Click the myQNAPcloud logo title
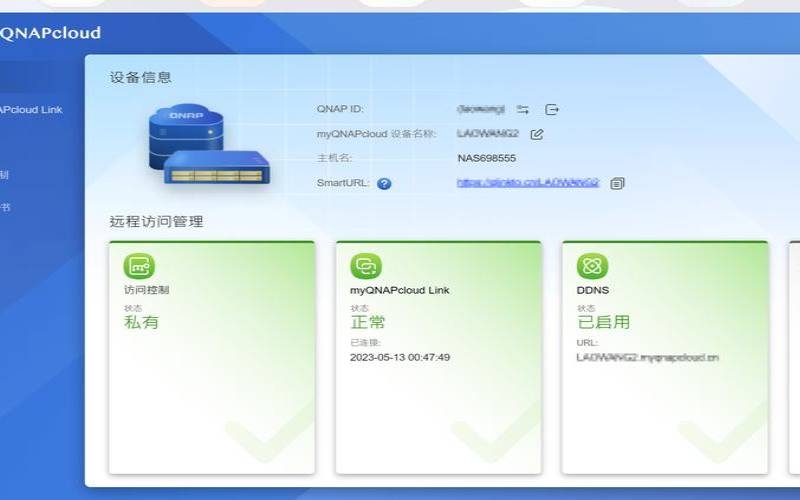 (x=50, y=33)
